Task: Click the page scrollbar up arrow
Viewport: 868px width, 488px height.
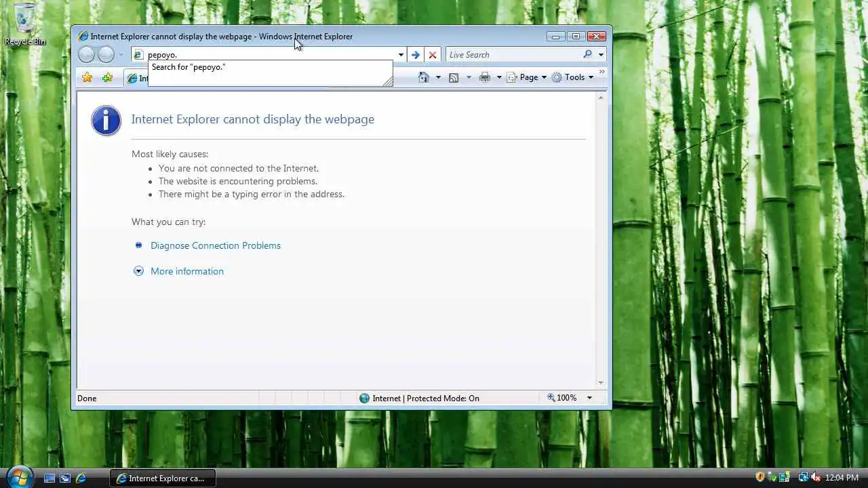Action: coord(600,98)
